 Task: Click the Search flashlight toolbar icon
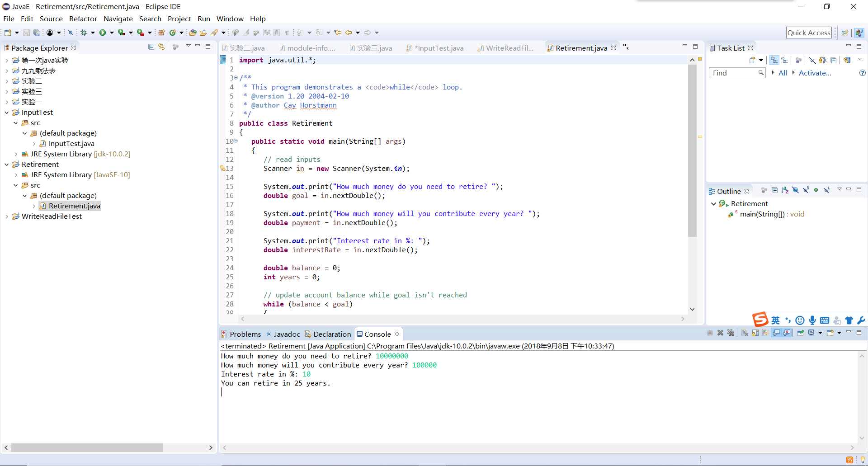(214, 33)
